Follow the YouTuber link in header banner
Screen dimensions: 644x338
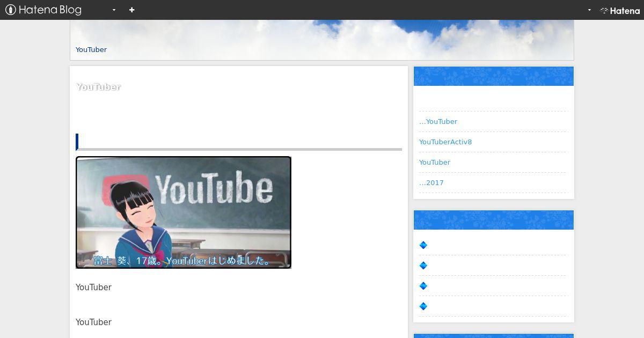coord(91,49)
